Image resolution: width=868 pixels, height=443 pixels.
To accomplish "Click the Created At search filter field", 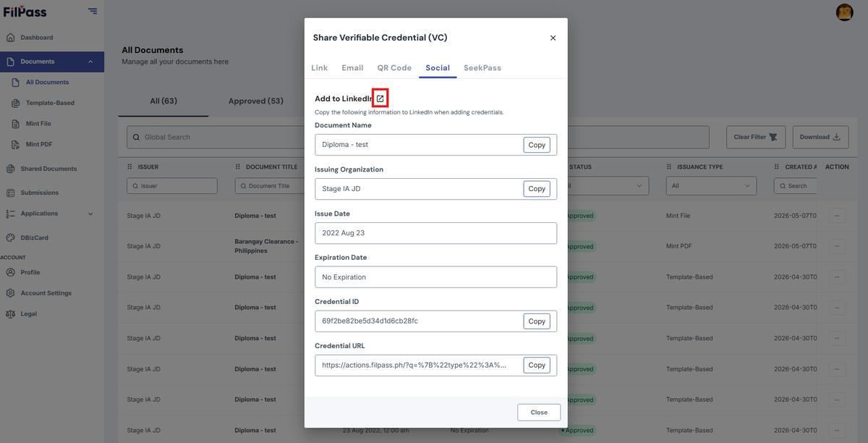I will tap(796, 186).
